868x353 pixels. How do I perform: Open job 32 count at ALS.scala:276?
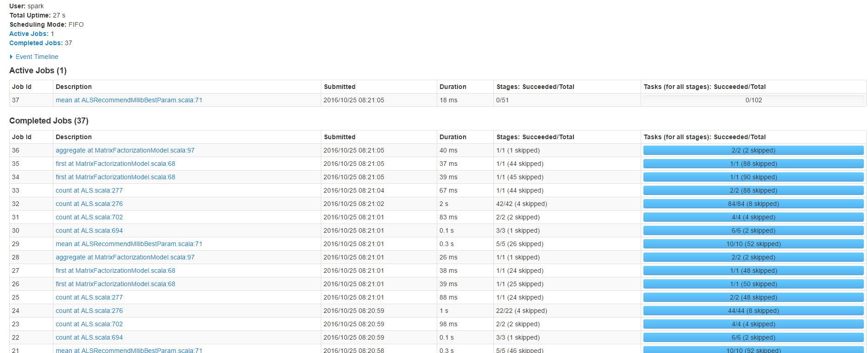[89, 204]
